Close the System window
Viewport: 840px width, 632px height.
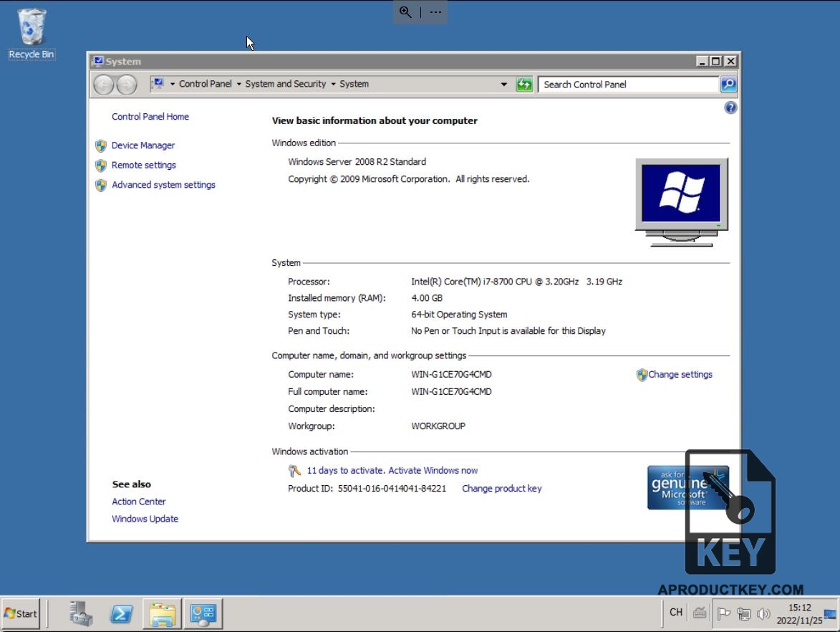[730, 61]
